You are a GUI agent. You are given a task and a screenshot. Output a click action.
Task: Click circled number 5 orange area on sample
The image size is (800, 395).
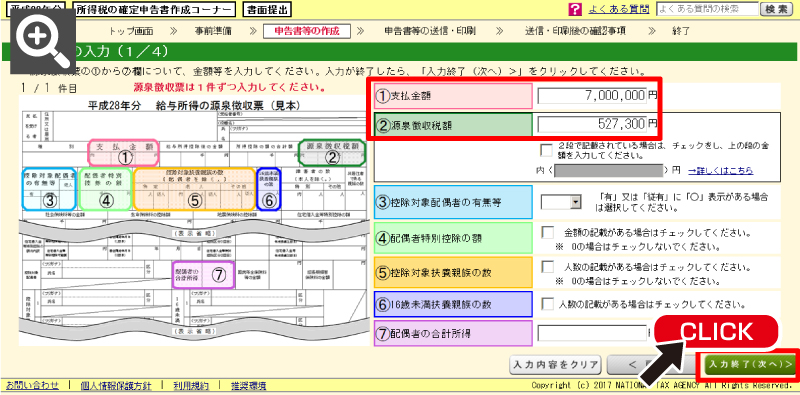click(194, 201)
